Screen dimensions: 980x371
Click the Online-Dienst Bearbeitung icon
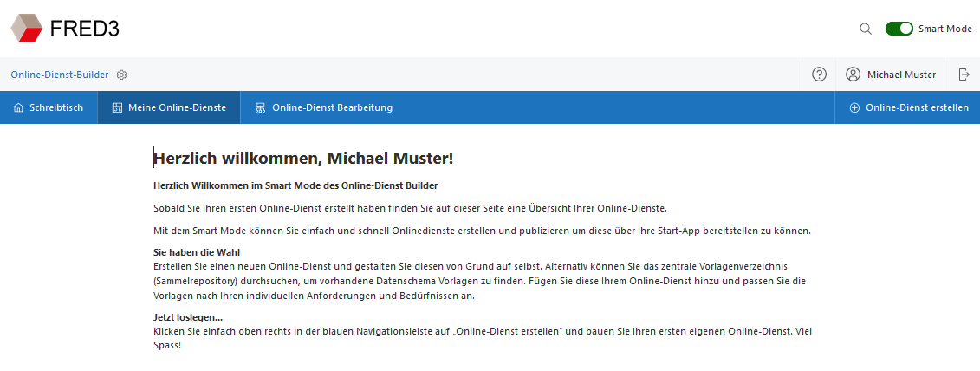tap(260, 107)
